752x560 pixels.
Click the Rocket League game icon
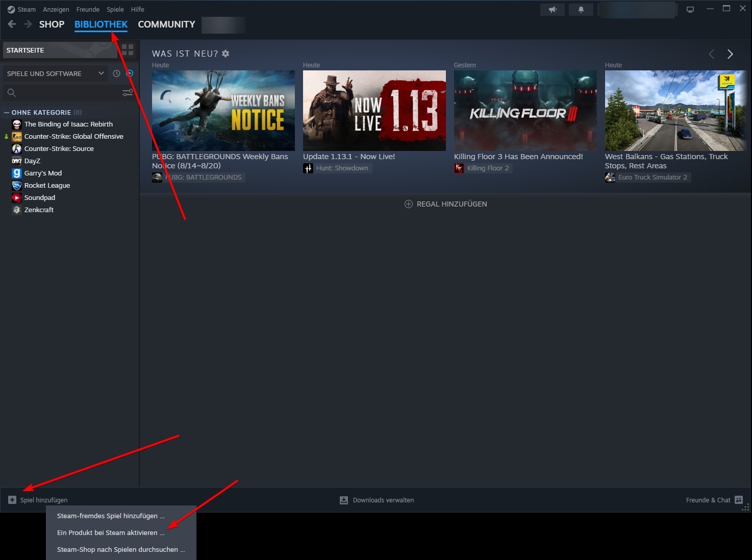[x=17, y=185]
